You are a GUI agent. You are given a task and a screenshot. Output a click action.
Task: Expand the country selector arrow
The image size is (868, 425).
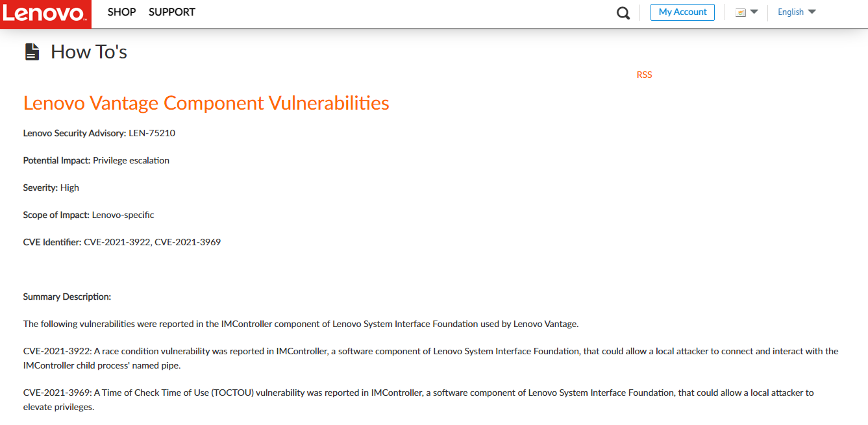tap(754, 12)
